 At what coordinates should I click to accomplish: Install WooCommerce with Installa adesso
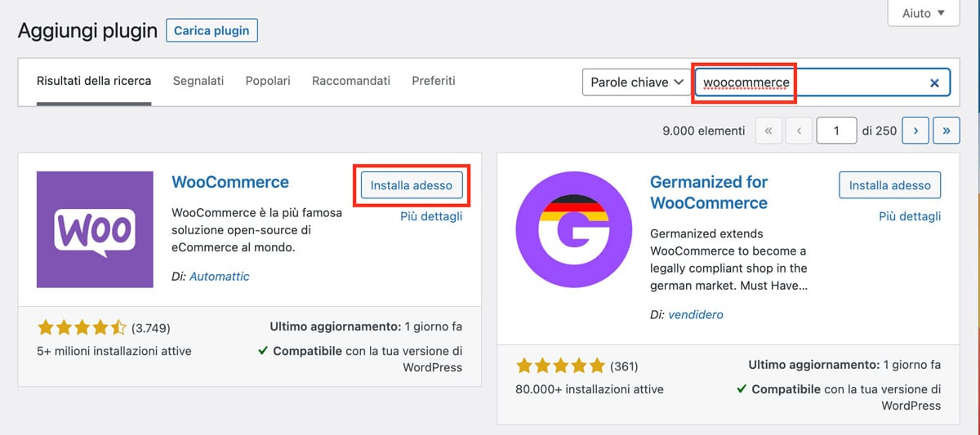(x=412, y=185)
